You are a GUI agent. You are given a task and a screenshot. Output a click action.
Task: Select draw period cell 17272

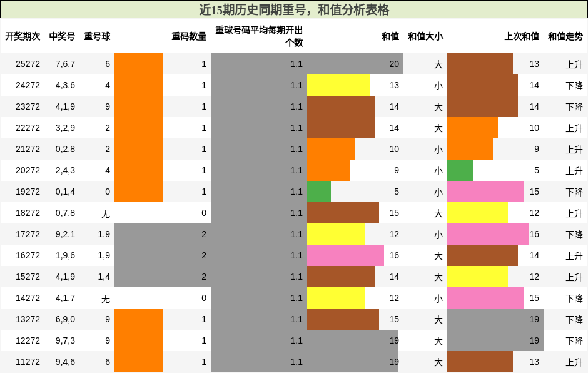coord(28,234)
